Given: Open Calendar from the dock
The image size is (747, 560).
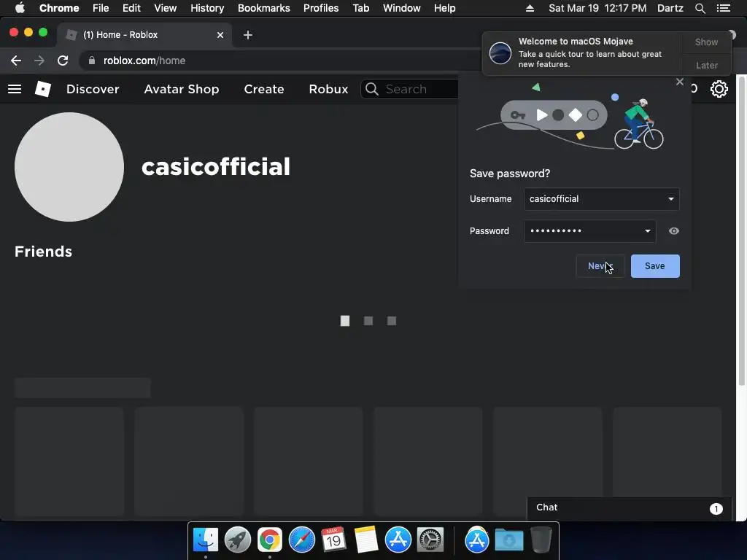Looking at the screenshot, I should [333, 540].
